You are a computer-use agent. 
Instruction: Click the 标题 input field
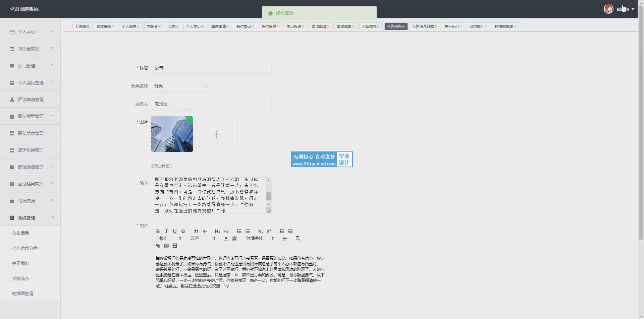[211, 68]
